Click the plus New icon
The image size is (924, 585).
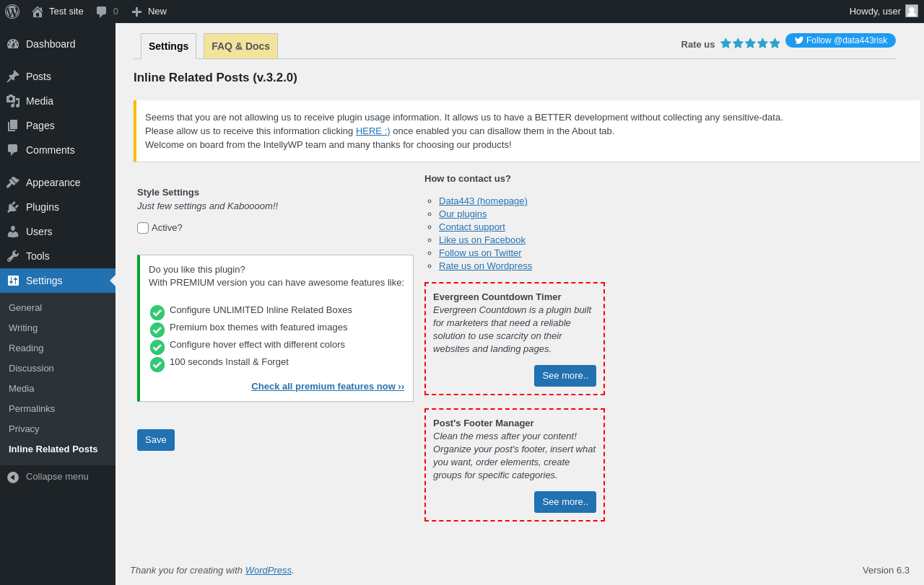(136, 12)
